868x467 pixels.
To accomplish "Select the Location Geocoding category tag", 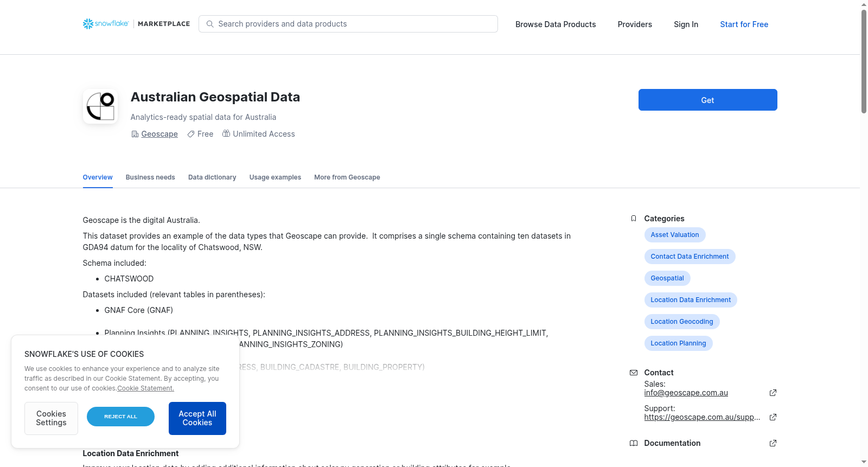I will tap(682, 322).
